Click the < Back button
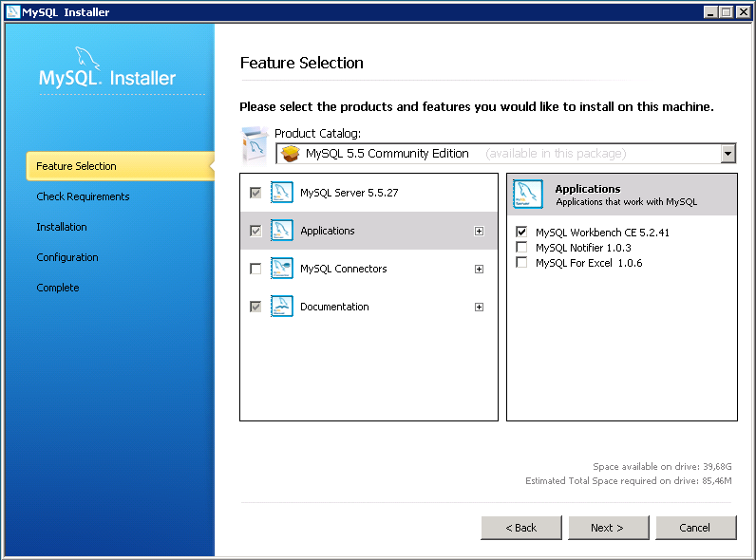The height and width of the screenshot is (560, 756). pyautogui.click(x=521, y=528)
